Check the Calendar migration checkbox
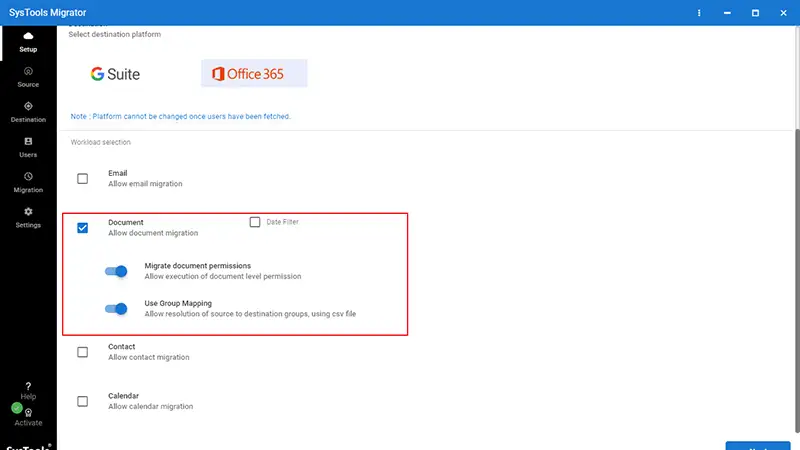Screen dimensions: 800x450 pos(82,401)
